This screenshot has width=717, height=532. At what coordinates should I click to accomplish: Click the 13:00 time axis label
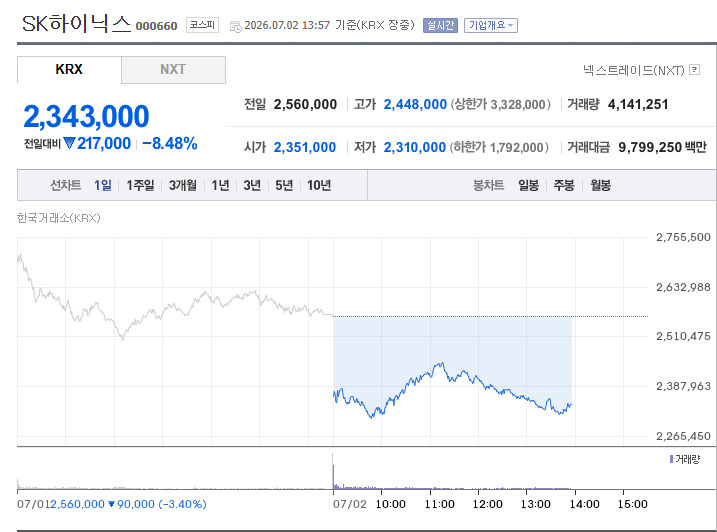click(535, 504)
